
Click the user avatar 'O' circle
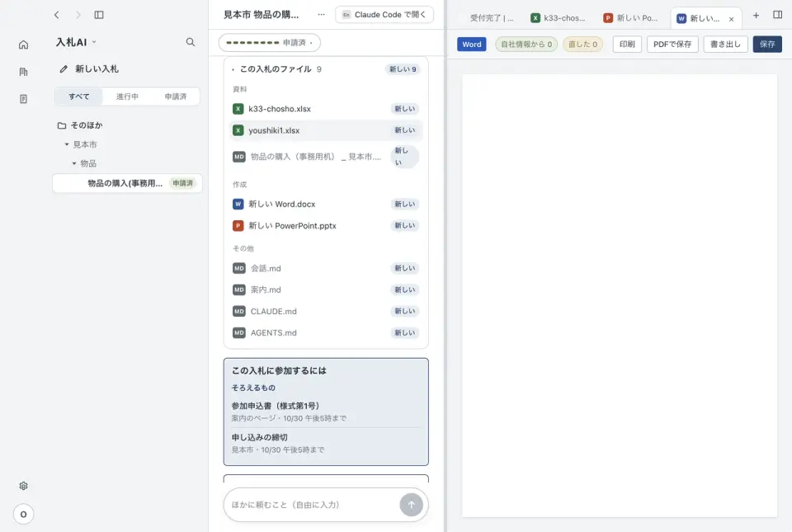pos(23,515)
